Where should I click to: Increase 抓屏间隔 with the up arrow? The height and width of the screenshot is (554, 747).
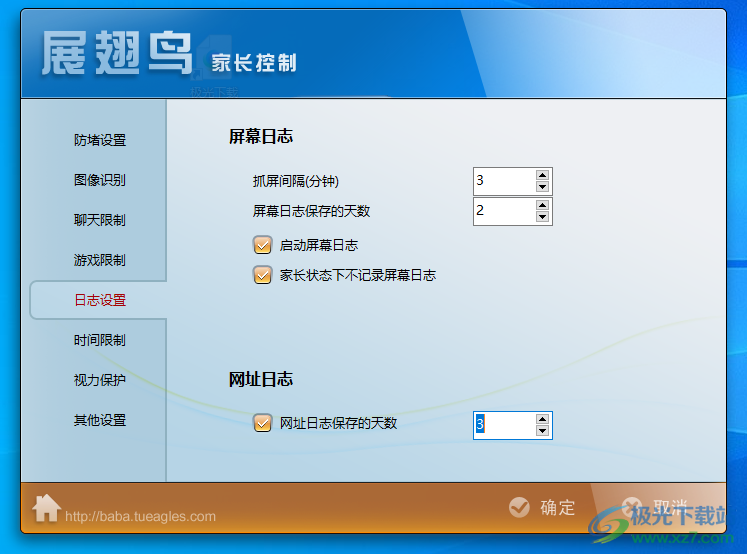coord(542,175)
